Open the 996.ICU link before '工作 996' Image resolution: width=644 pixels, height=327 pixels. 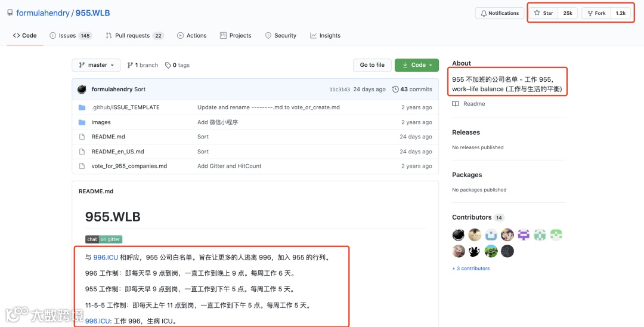pyautogui.click(x=97, y=321)
